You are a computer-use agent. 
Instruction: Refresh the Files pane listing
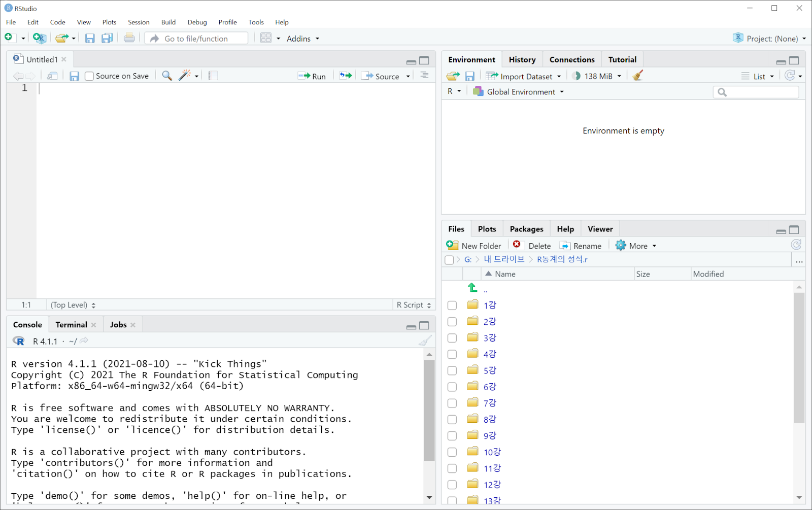[x=796, y=245]
